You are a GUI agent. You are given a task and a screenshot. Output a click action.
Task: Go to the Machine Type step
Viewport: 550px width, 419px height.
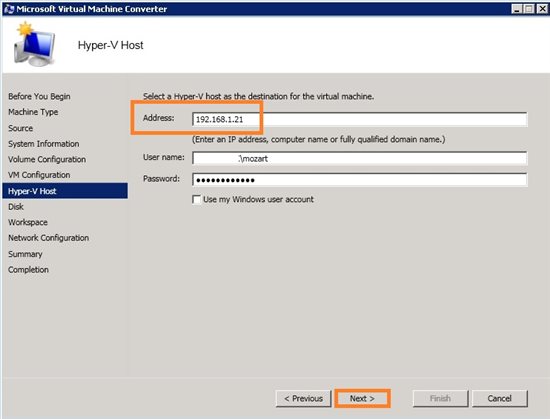tap(33, 112)
